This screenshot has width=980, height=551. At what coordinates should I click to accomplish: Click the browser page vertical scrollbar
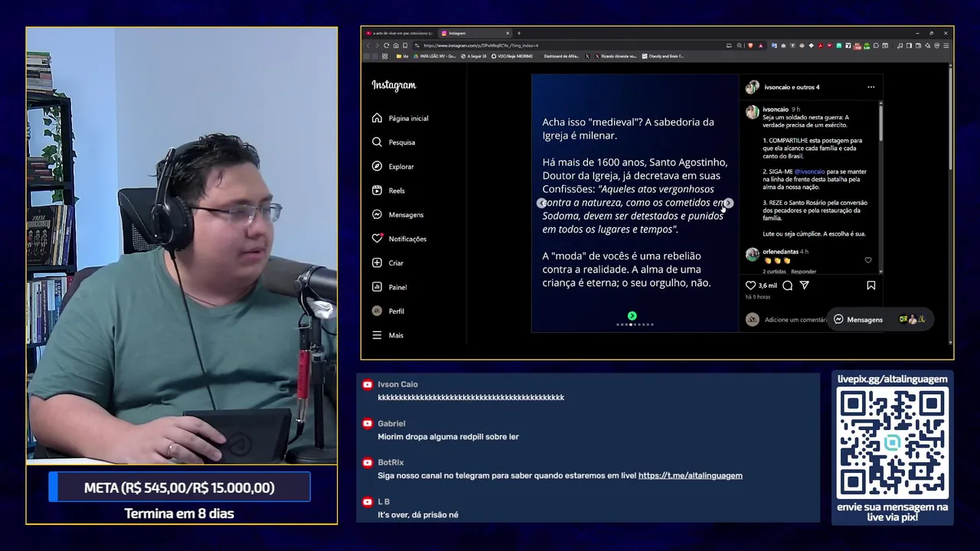point(950,119)
